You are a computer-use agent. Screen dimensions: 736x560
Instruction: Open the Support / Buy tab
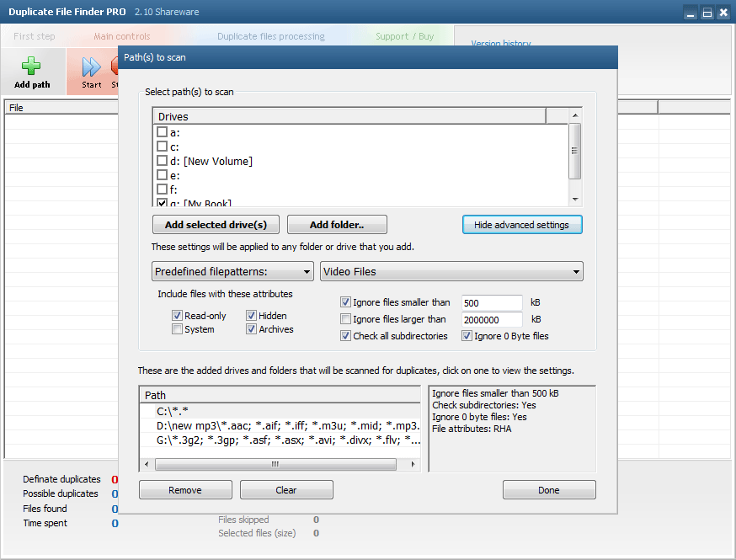click(x=404, y=36)
